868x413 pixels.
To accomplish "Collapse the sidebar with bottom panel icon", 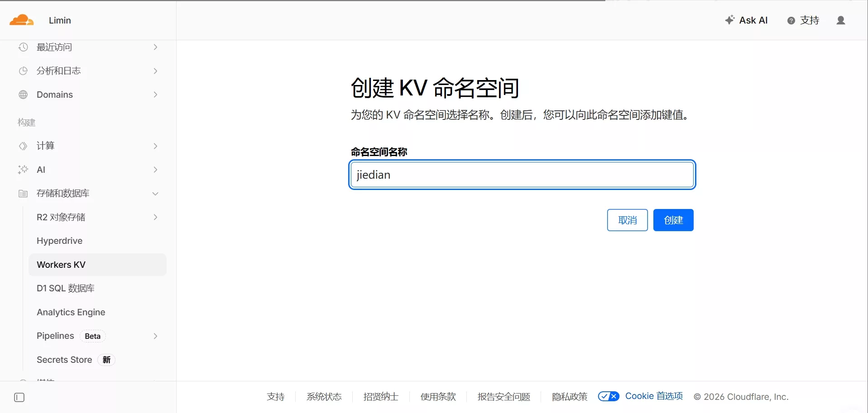I will (x=19, y=398).
